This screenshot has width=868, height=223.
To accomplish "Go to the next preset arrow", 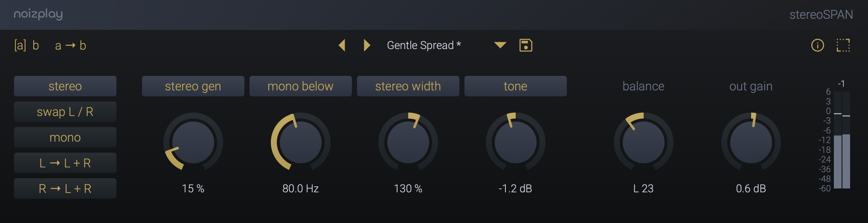I will click(x=367, y=45).
